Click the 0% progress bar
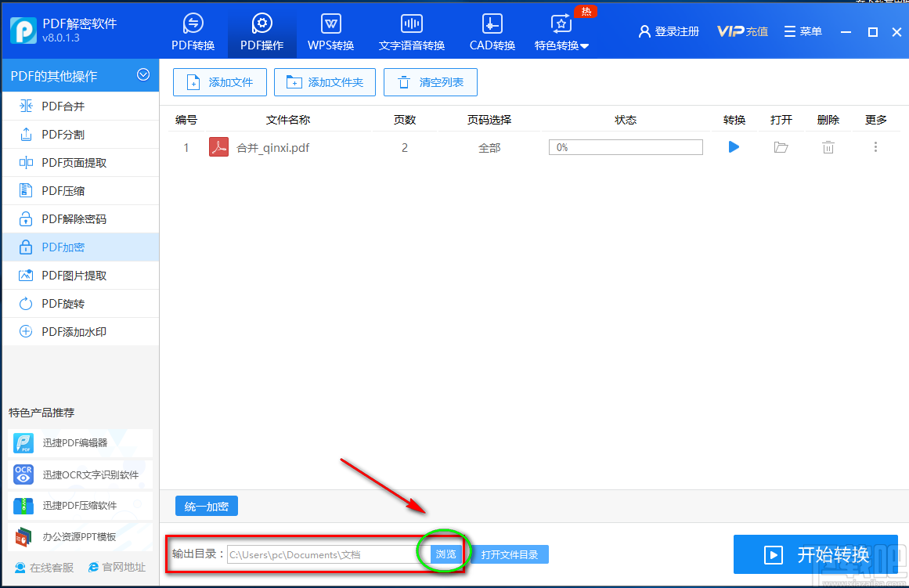Screen dimensions: 909x588 (x=626, y=147)
